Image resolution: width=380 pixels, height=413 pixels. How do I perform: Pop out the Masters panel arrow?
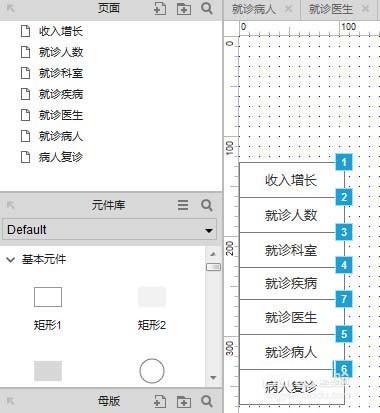(11, 401)
